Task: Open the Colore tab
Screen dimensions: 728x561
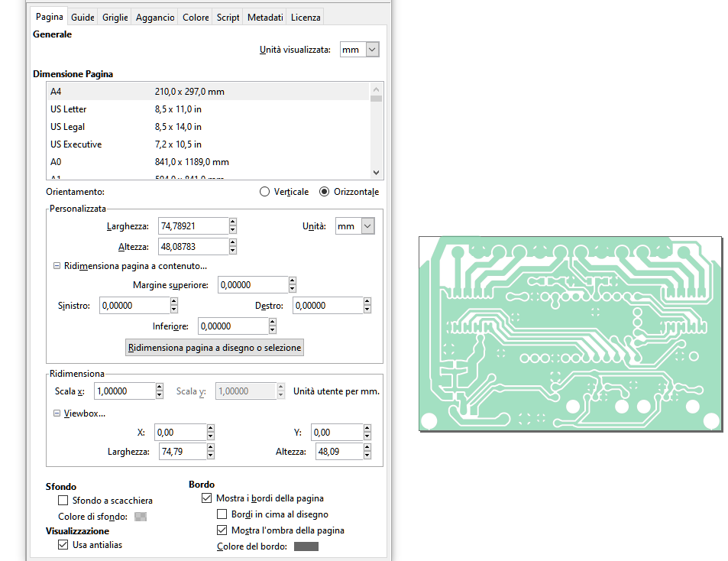Action: pos(196,17)
